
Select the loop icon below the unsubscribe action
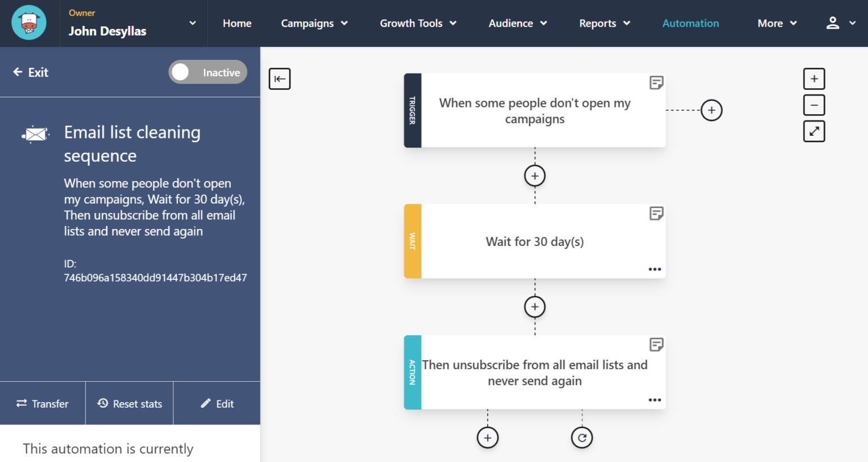tap(581, 437)
